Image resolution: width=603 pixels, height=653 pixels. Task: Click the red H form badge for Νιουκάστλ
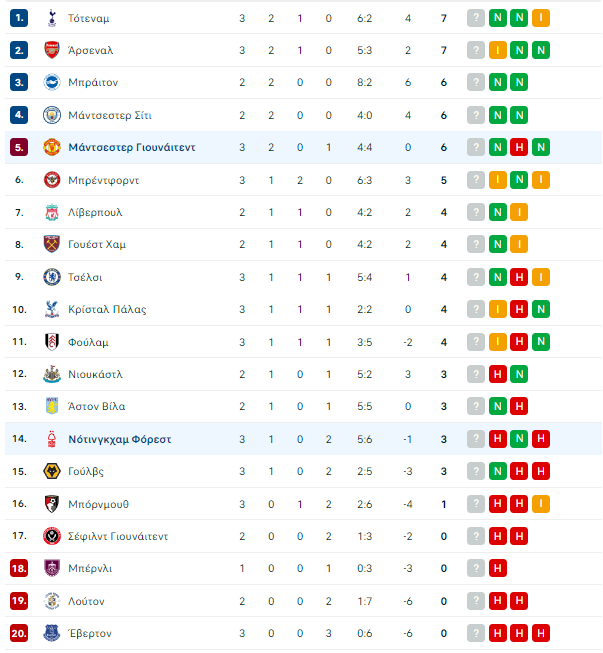pos(498,374)
